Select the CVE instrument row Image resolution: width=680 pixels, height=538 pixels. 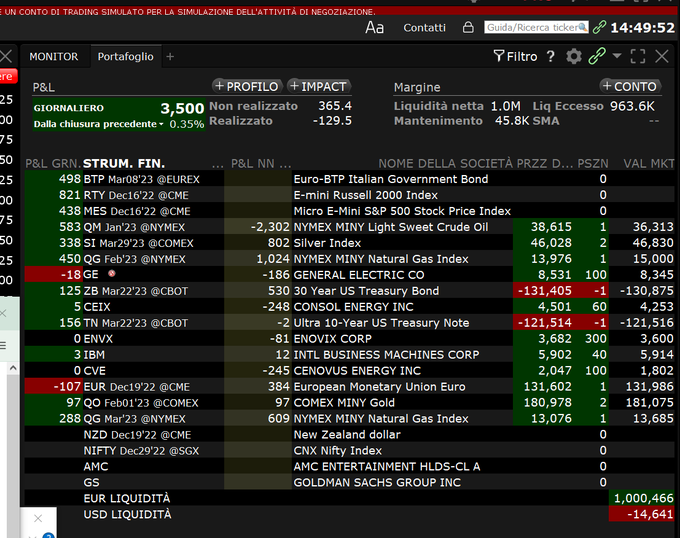350,371
